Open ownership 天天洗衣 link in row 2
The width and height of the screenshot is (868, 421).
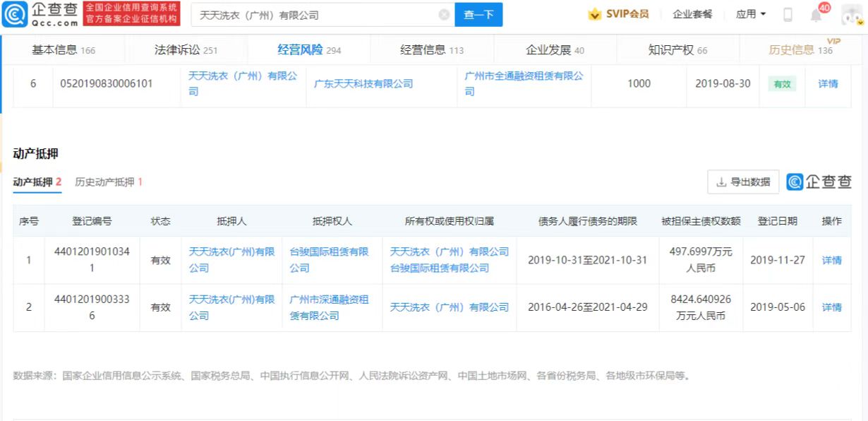450,307
